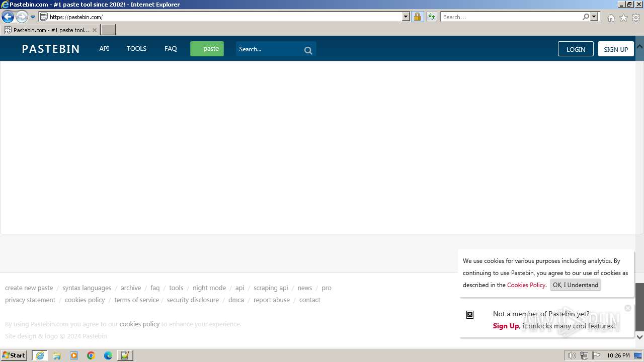
Task: Open a new blank tab
Action: point(108,30)
